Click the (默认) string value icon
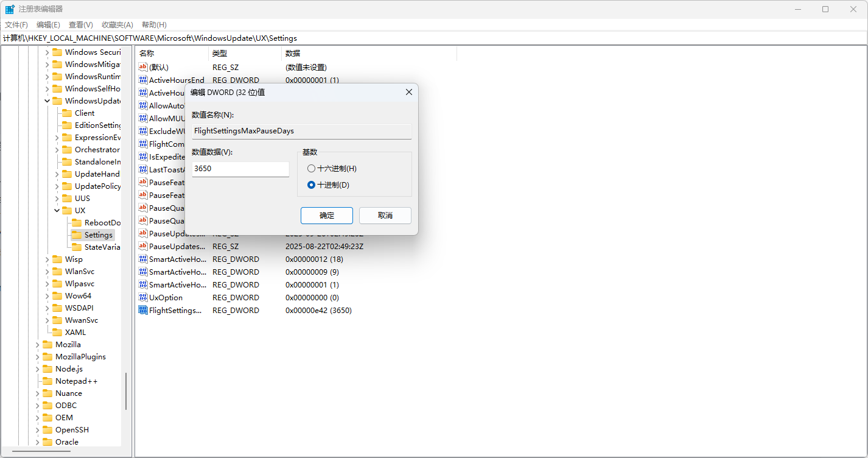Viewport: 868px width, 458px height. [x=143, y=67]
